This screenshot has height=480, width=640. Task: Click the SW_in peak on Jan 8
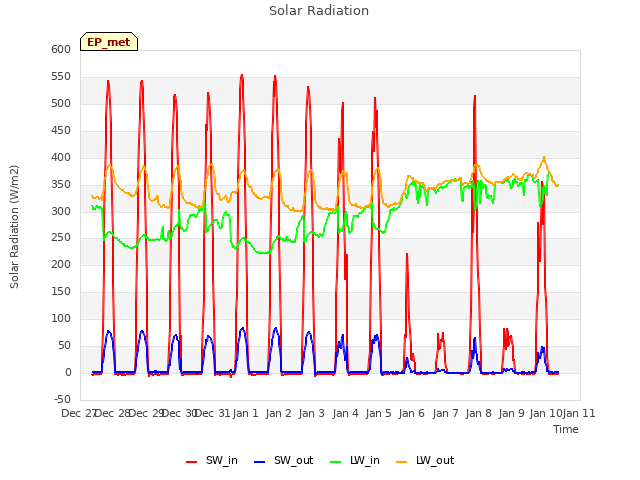pos(475,96)
